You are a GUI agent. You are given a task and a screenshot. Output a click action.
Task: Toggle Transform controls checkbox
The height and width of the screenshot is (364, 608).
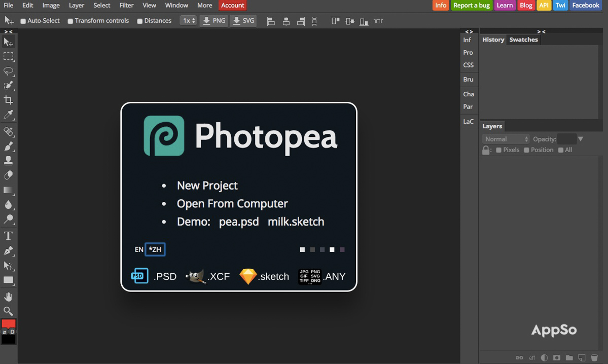(70, 21)
